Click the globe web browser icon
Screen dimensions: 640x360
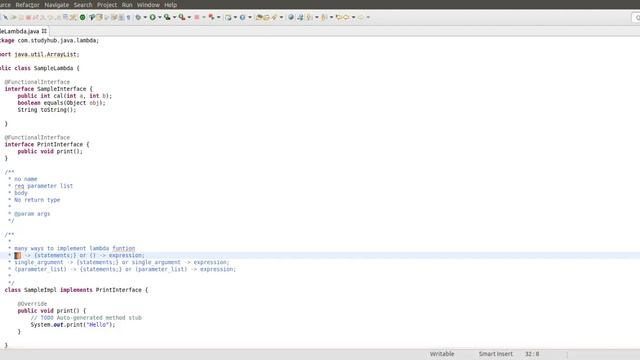coord(291,17)
